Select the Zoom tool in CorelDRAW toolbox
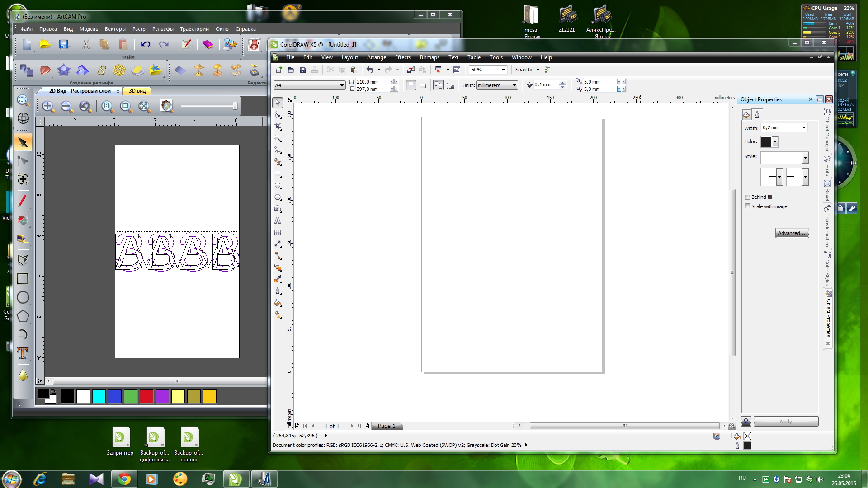 tap(278, 138)
